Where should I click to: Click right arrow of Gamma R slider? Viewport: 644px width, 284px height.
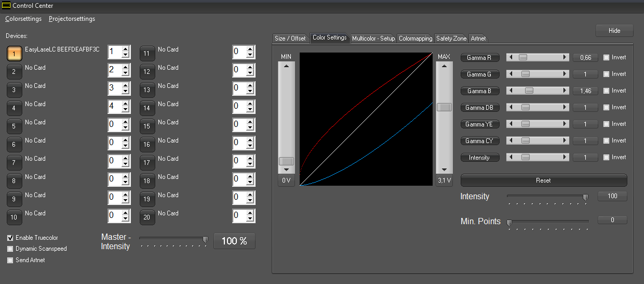click(x=565, y=58)
